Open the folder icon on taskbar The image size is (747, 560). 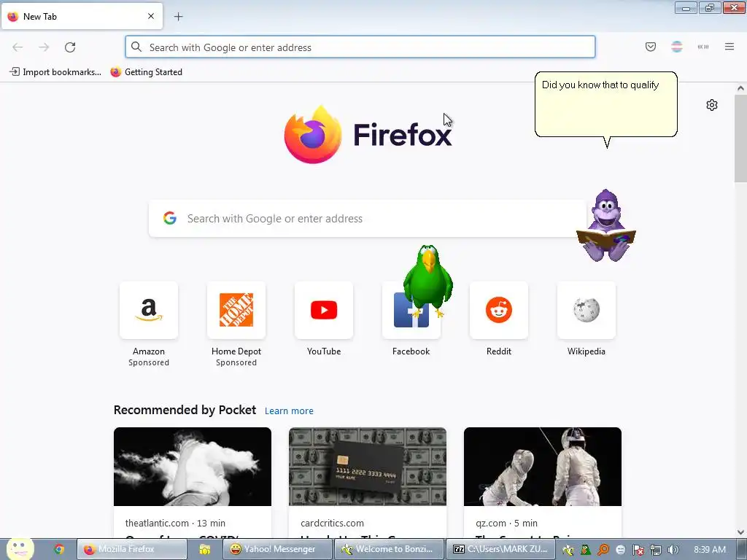pyautogui.click(x=205, y=550)
